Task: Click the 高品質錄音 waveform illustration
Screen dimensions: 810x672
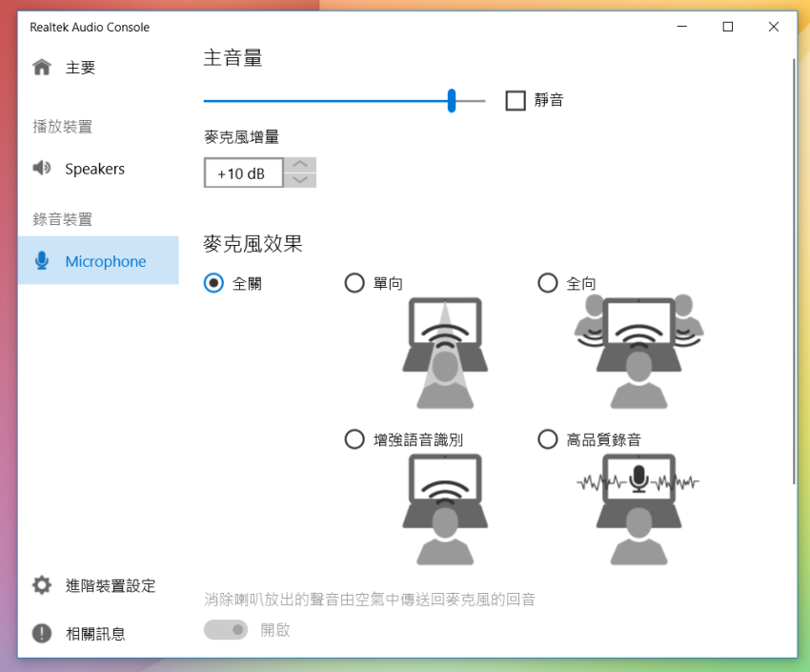Action: pyautogui.click(x=638, y=509)
